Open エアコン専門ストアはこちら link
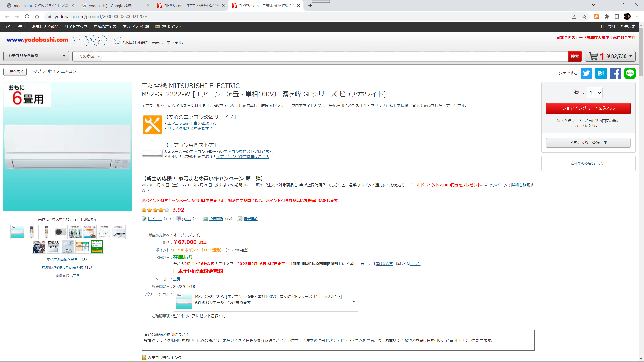The image size is (644, 362). (248, 152)
